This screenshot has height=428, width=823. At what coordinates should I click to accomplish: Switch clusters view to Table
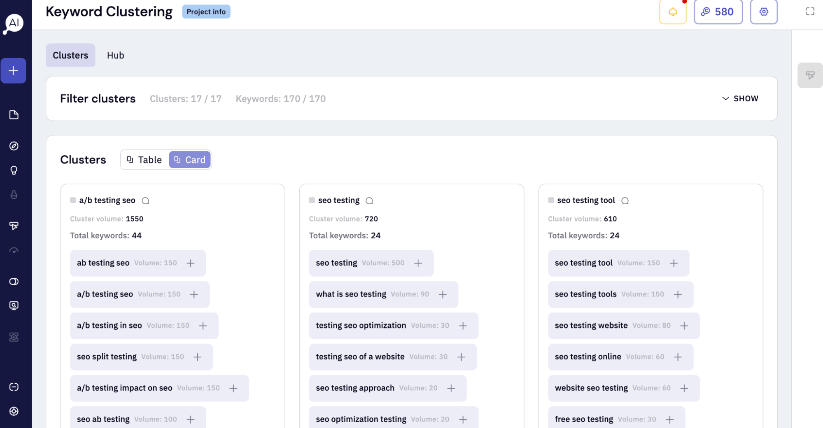(144, 160)
